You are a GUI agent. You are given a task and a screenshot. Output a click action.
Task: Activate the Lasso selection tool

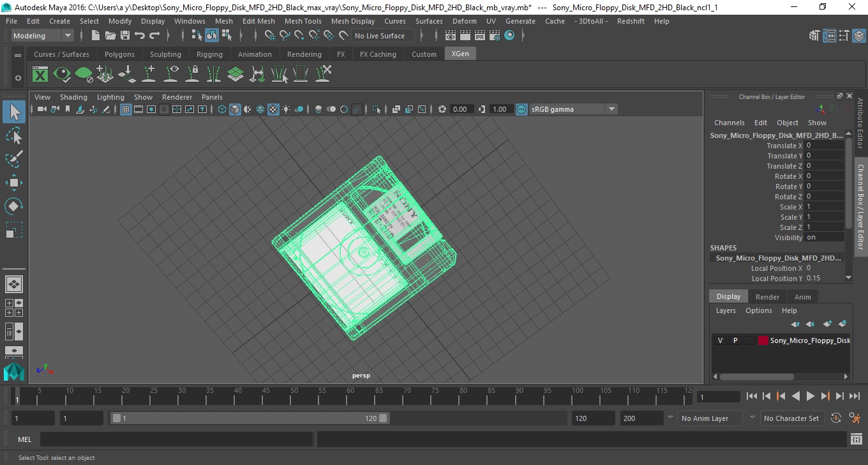coord(14,136)
